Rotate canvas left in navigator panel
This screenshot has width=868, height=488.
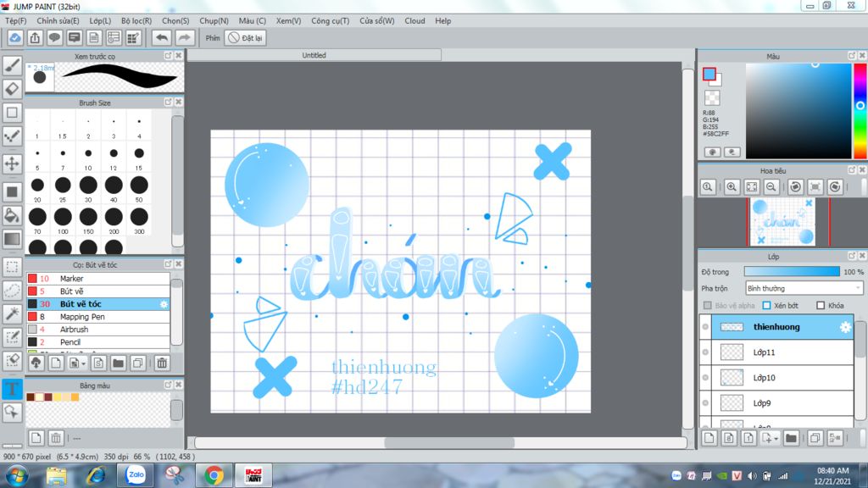pyautogui.click(x=795, y=187)
